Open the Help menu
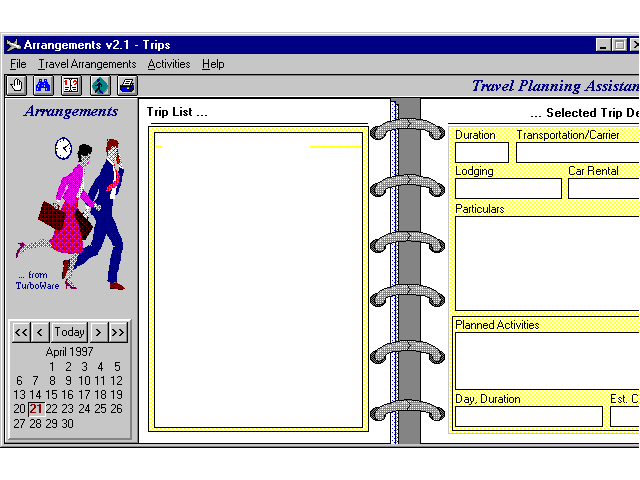This screenshot has width=640, height=480. [213, 64]
